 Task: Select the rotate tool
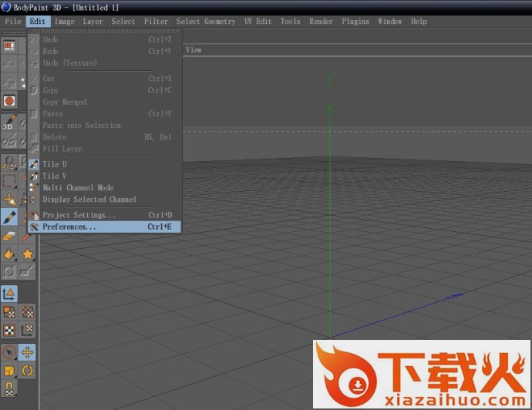tap(27, 371)
